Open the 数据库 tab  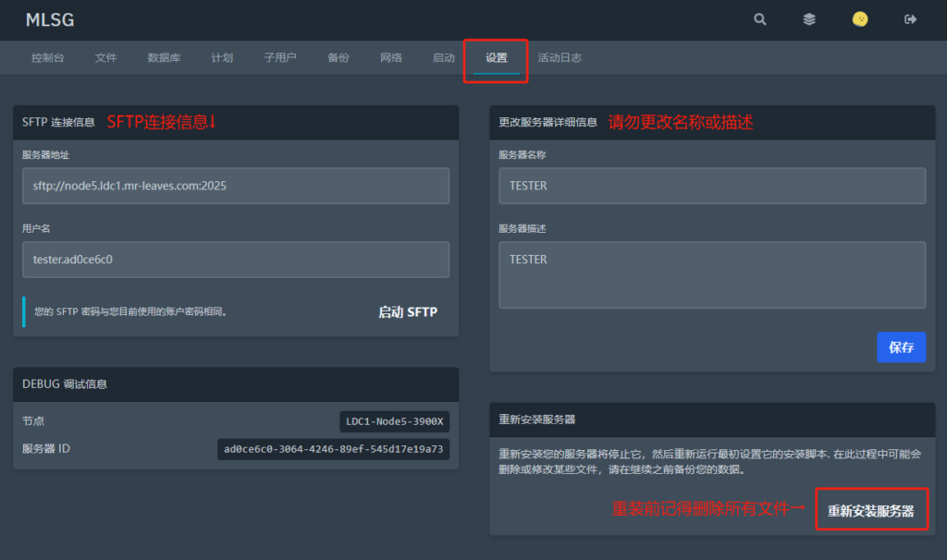(166, 56)
